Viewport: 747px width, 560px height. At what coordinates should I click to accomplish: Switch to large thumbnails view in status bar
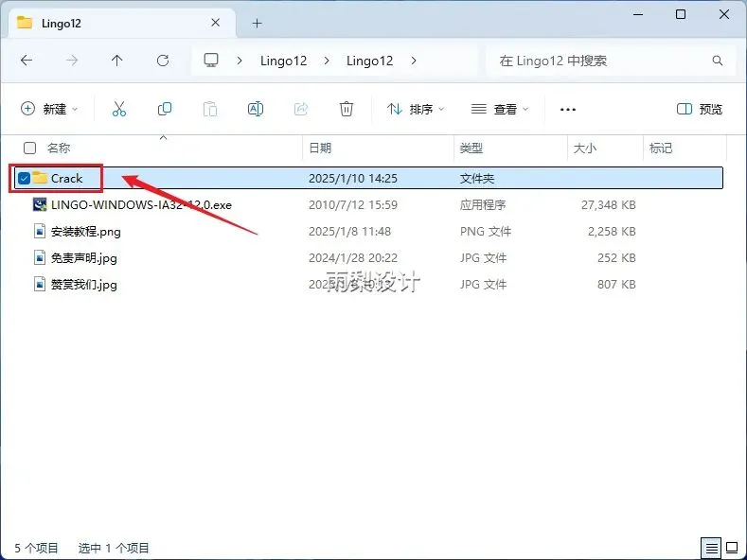click(x=732, y=548)
